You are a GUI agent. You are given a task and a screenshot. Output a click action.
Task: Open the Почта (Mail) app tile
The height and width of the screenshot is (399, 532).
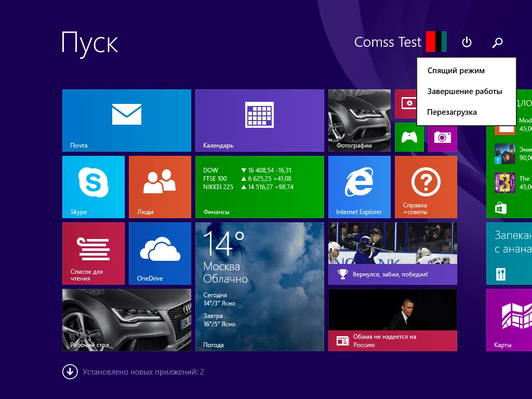[x=126, y=119]
